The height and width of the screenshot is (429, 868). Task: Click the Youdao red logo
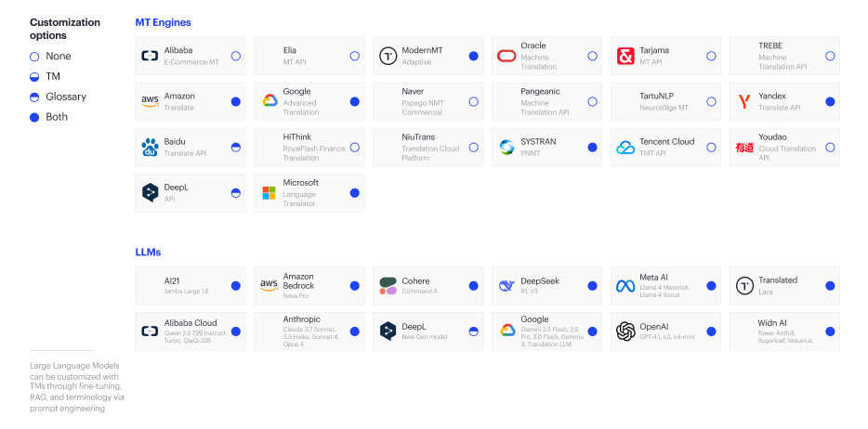coord(744,148)
